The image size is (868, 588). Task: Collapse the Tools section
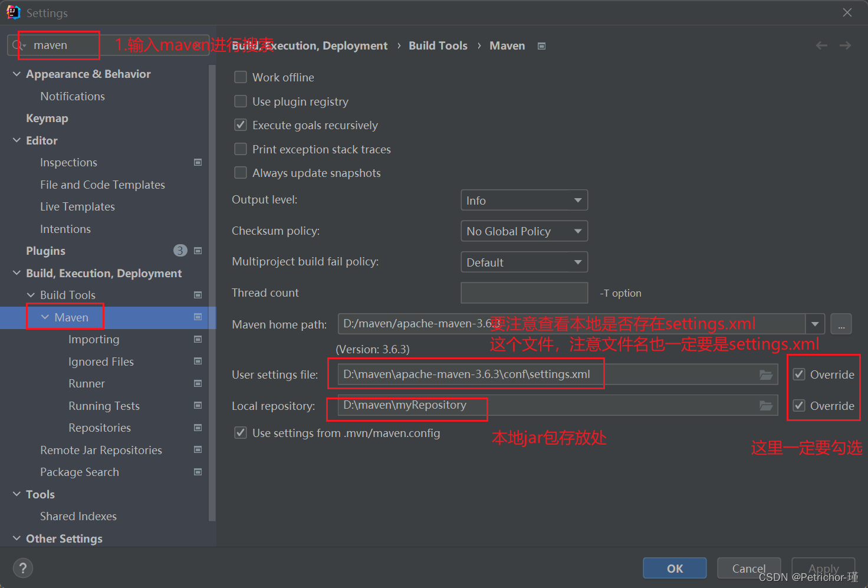pyautogui.click(x=17, y=494)
